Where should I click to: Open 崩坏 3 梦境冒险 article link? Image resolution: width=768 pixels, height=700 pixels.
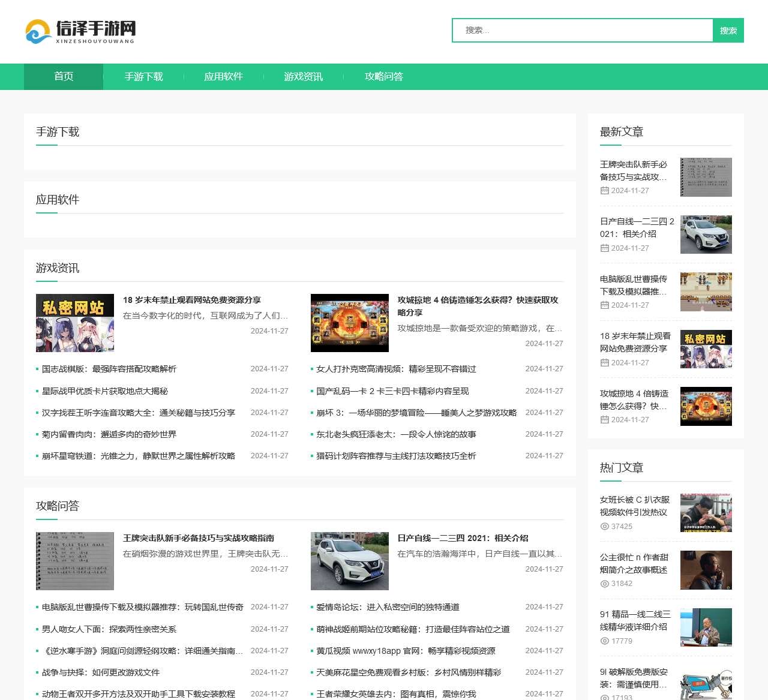click(x=416, y=413)
